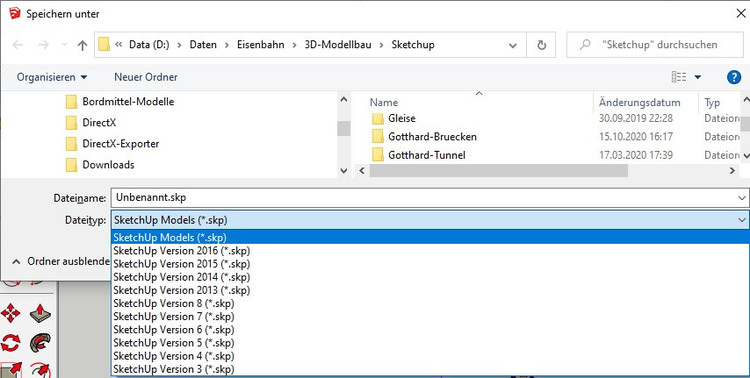Go forward with the right arrow button
This screenshot has width=750, height=378.
(44, 45)
